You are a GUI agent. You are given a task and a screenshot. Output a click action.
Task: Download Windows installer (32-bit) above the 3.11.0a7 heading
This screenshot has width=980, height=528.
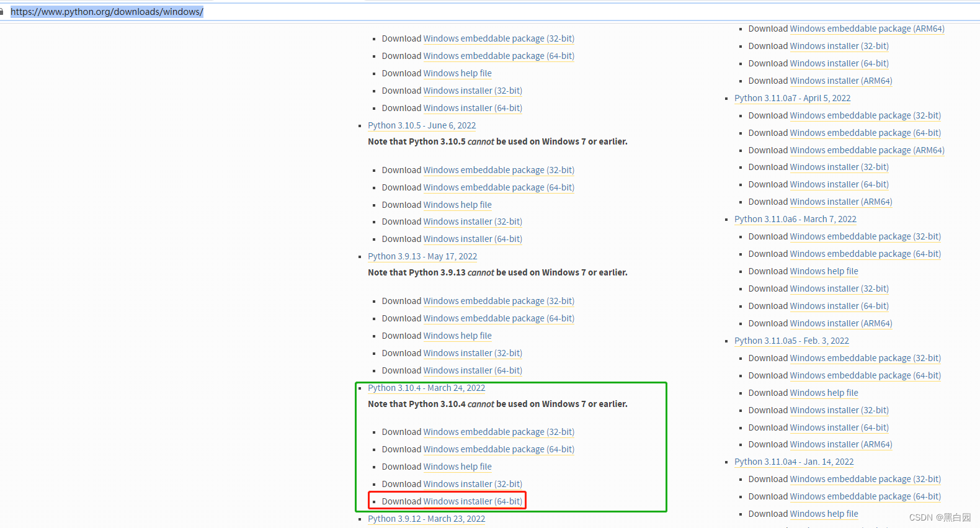click(839, 46)
